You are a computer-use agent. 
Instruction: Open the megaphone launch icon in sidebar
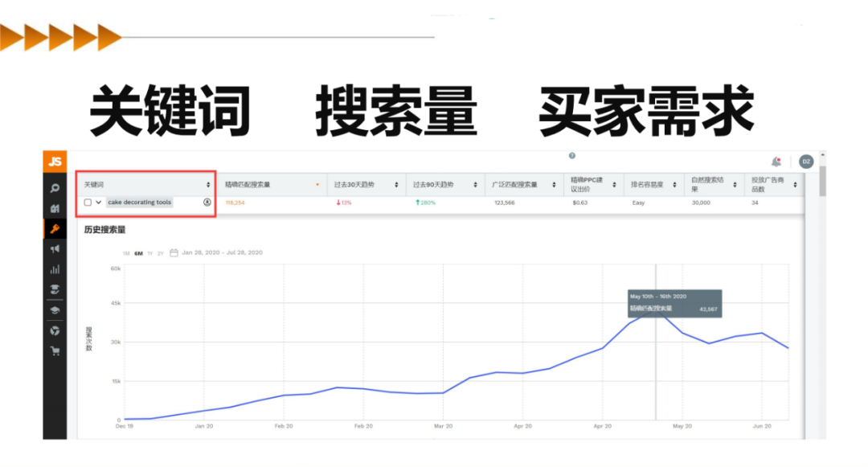[55, 249]
